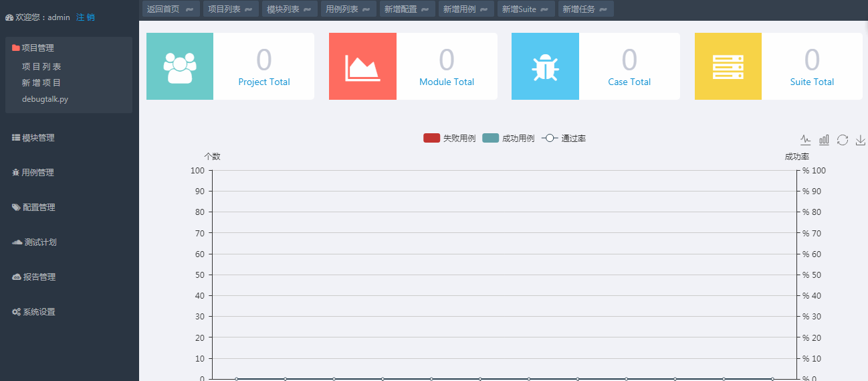This screenshot has height=381, width=868.
Task: Log out via 注销 link
Action: (x=86, y=17)
